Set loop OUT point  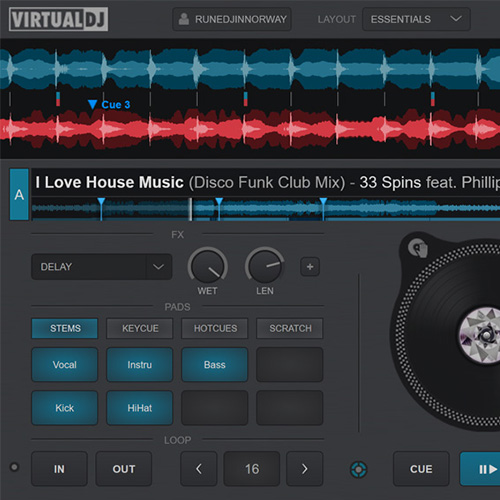(x=124, y=469)
